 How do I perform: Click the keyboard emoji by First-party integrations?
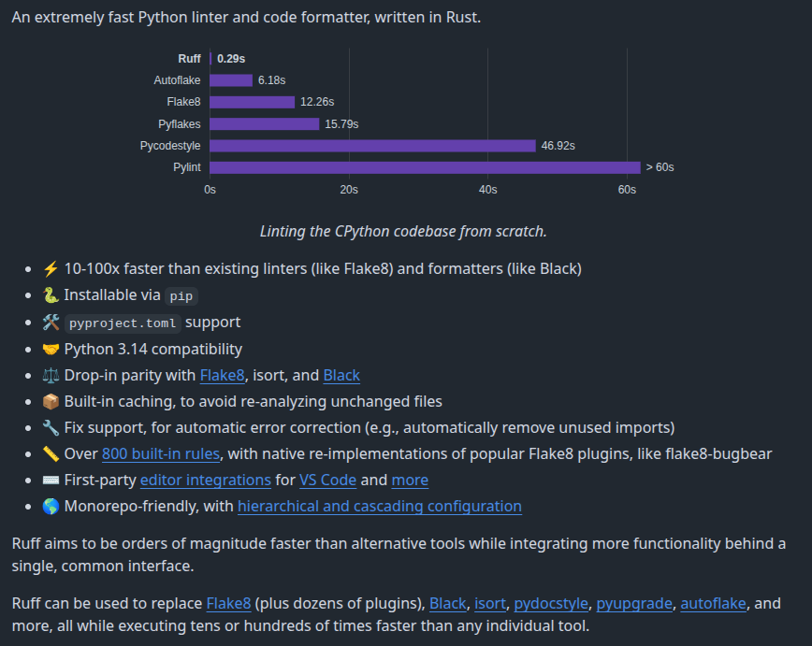51,481
